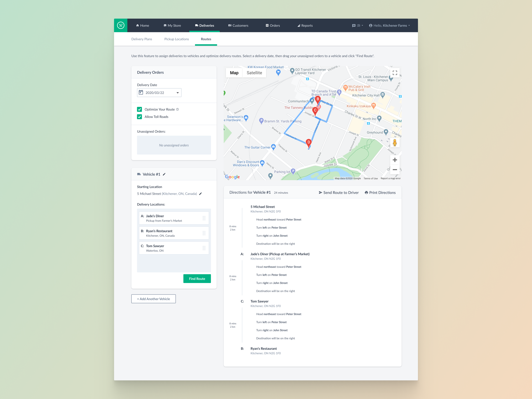
Task: Grab drag handle for Jade's Diner
Action: (204, 218)
